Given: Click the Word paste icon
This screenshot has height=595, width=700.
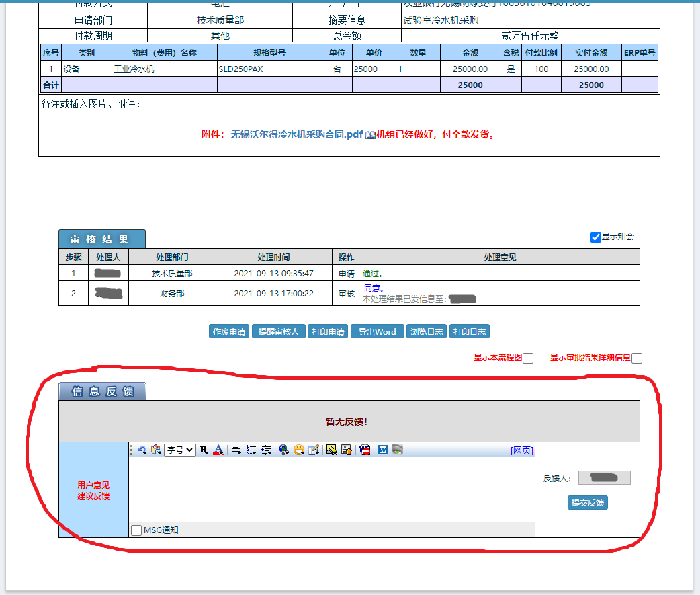Looking at the screenshot, I should [x=383, y=450].
